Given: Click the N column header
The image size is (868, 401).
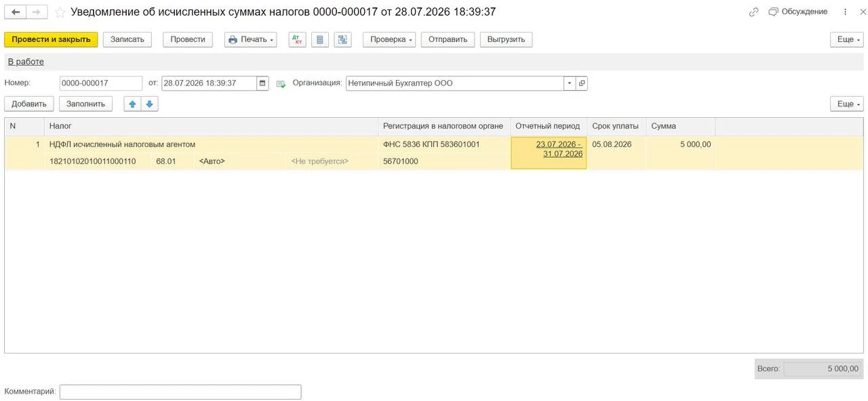Looking at the screenshot, I should point(24,126).
